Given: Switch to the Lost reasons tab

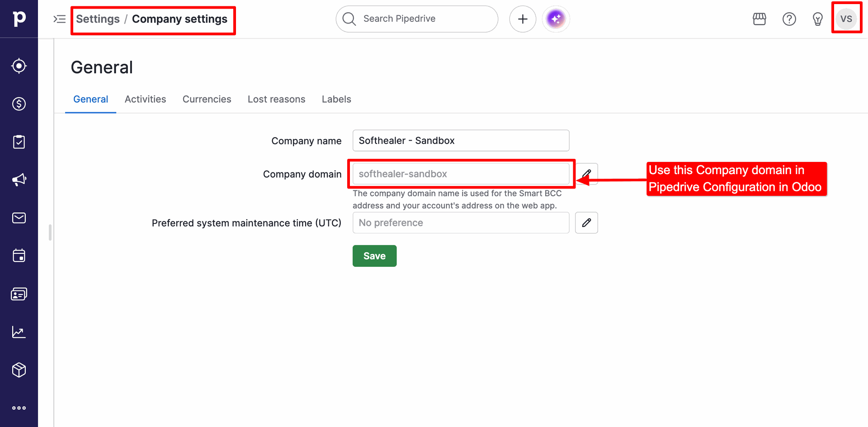Looking at the screenshot, I should point(276,100).
